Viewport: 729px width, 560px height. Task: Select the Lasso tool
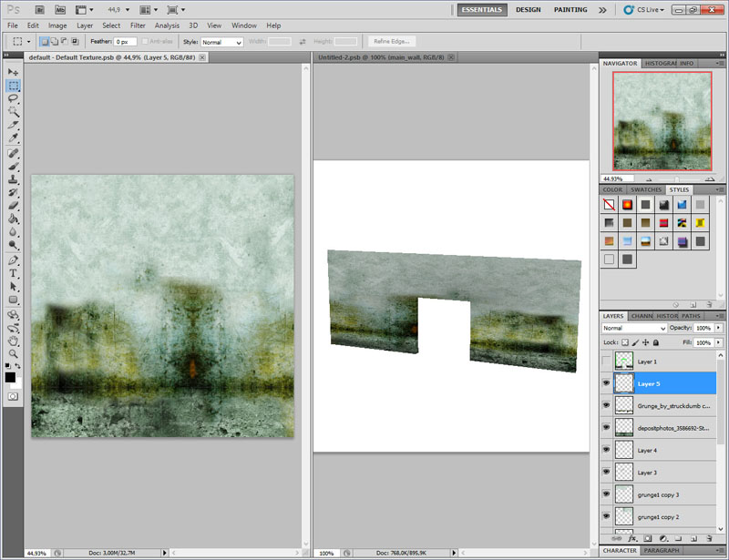(14, 97)
